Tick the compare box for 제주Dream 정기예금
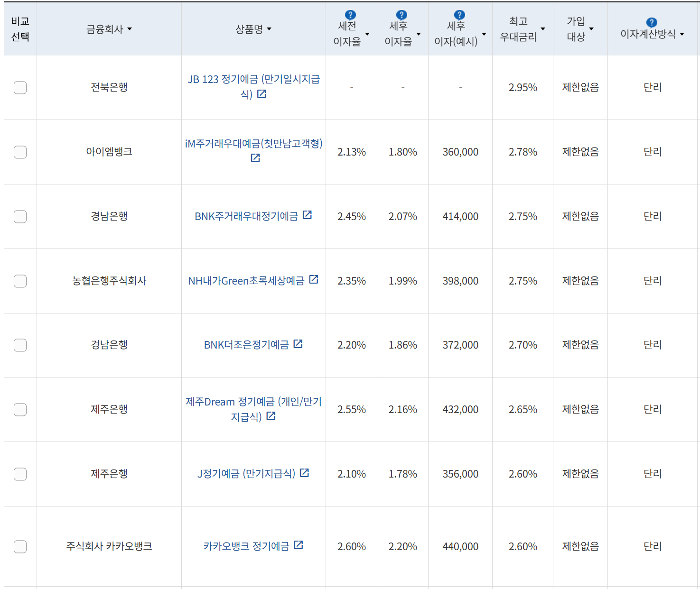The width and height of the screenshot is (700, 589). click(20, 410)
